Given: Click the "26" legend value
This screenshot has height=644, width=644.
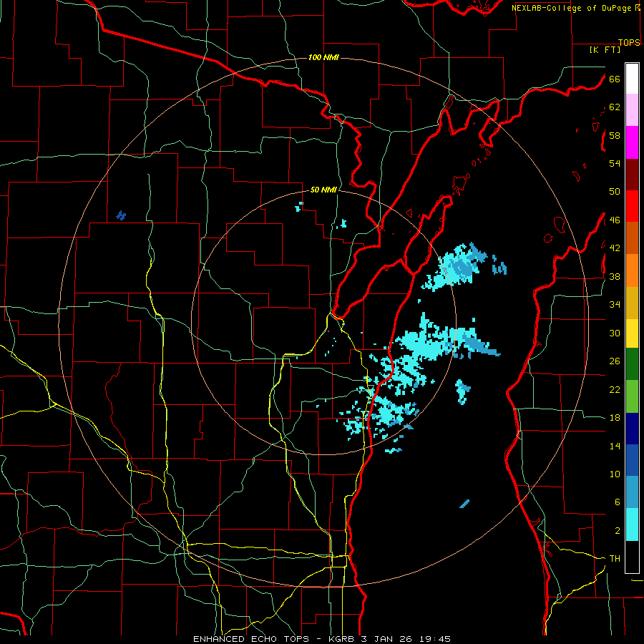Looking at the screenshot, I should (615, 361).
